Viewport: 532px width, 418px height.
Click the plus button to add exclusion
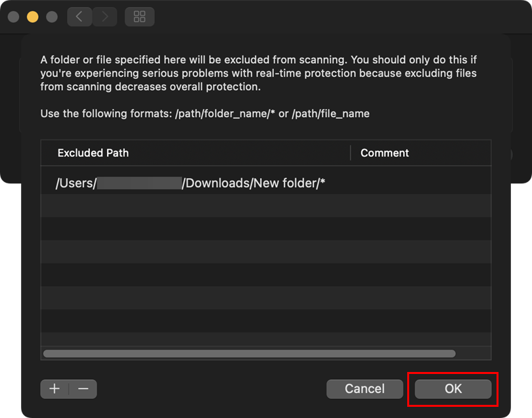pyautogui.click(x=55, y=388)
